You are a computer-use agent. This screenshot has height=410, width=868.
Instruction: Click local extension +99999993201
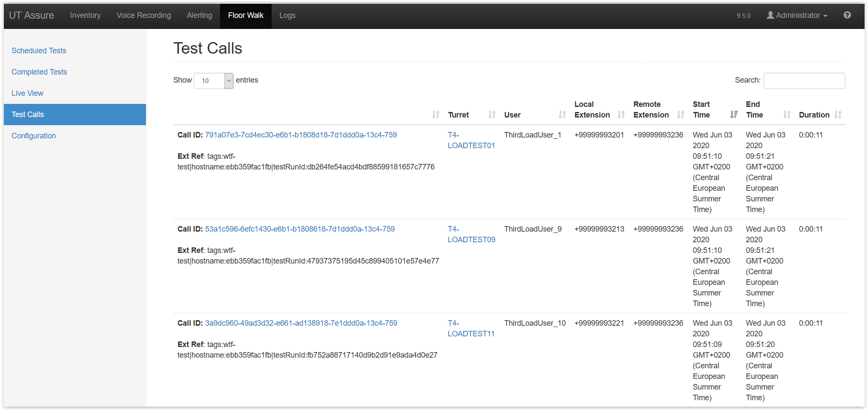point(599,135)
